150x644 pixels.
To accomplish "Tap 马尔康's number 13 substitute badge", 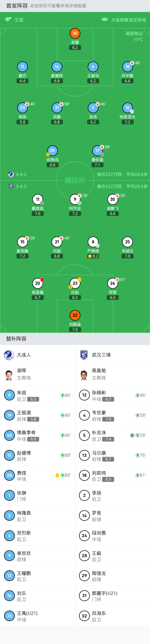I will [x=84, y=455].
